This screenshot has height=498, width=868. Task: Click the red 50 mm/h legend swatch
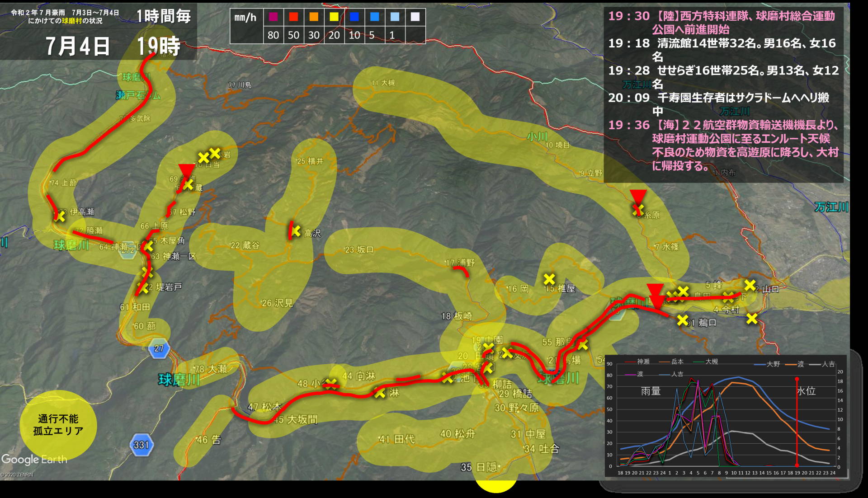coord(293,17)
